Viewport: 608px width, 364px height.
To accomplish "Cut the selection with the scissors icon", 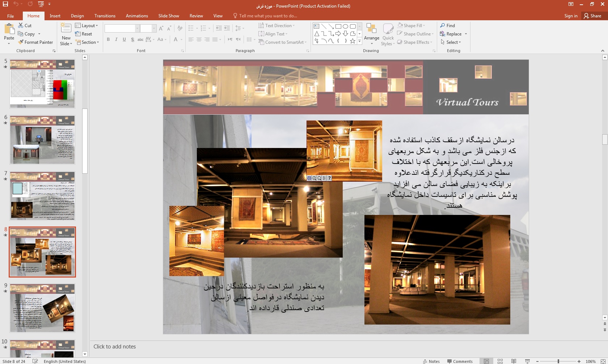I will click(x=21, y=26).
